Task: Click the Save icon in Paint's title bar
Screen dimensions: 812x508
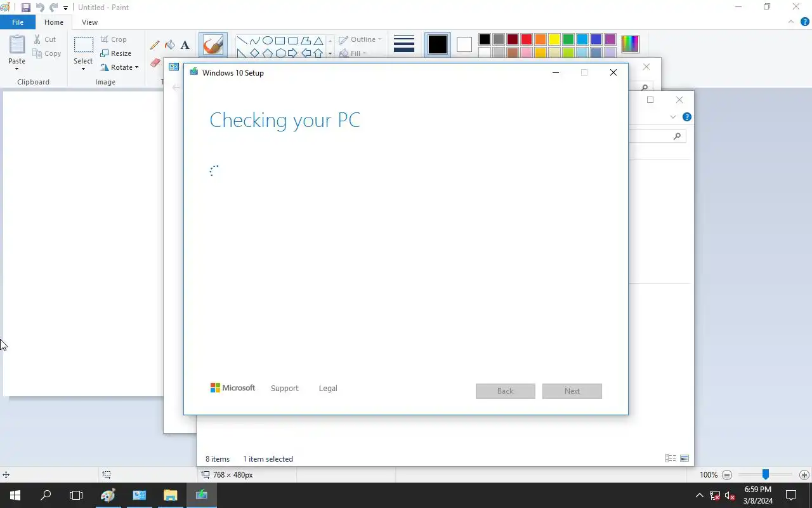Action: pyautogui.click(x=26, y=8)
